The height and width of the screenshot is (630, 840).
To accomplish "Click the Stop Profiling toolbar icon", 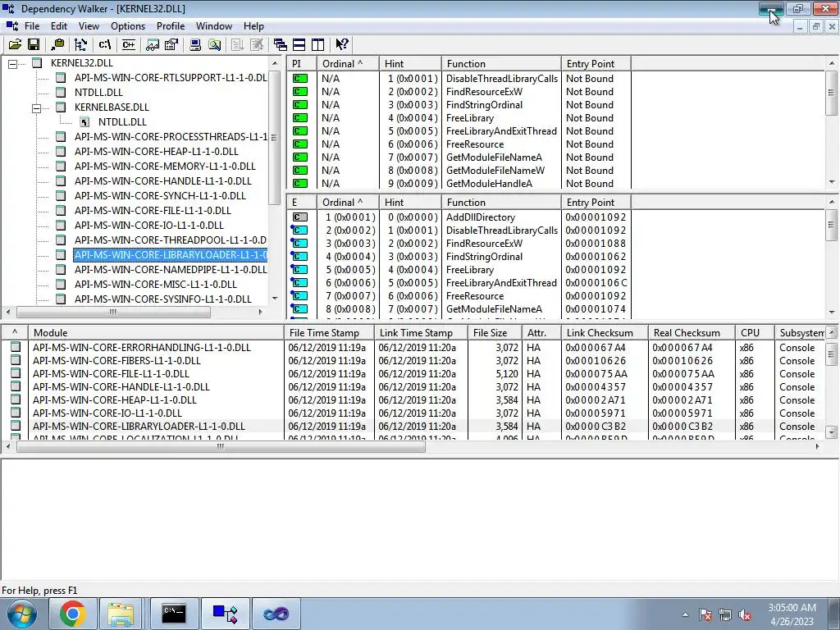I will pyautogui.click(x=257, y=44).
